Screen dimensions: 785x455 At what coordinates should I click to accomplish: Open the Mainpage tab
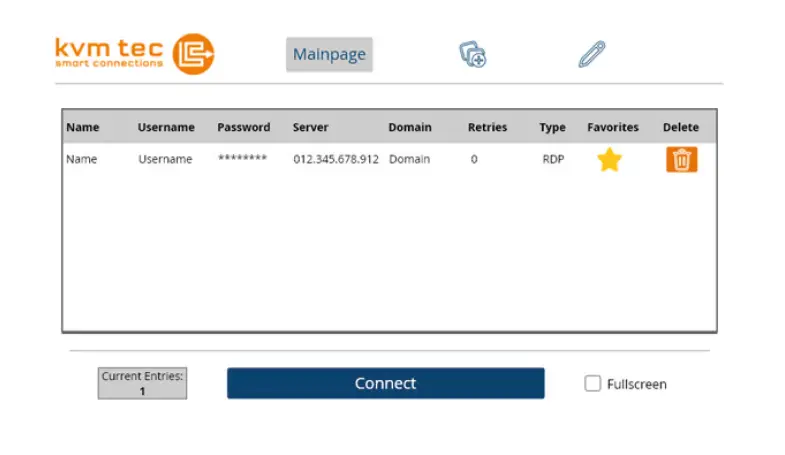click(x=329, y=54)
